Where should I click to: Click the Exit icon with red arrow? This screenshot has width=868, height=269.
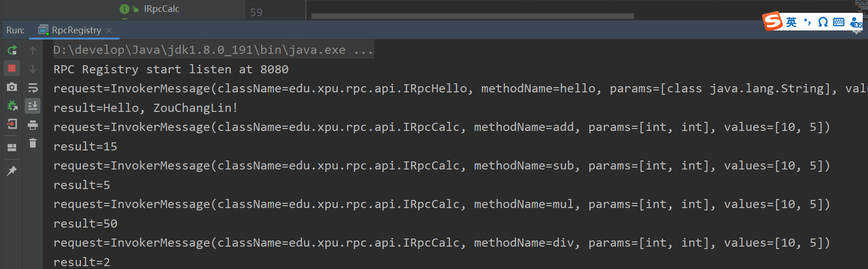click(12, 124)
